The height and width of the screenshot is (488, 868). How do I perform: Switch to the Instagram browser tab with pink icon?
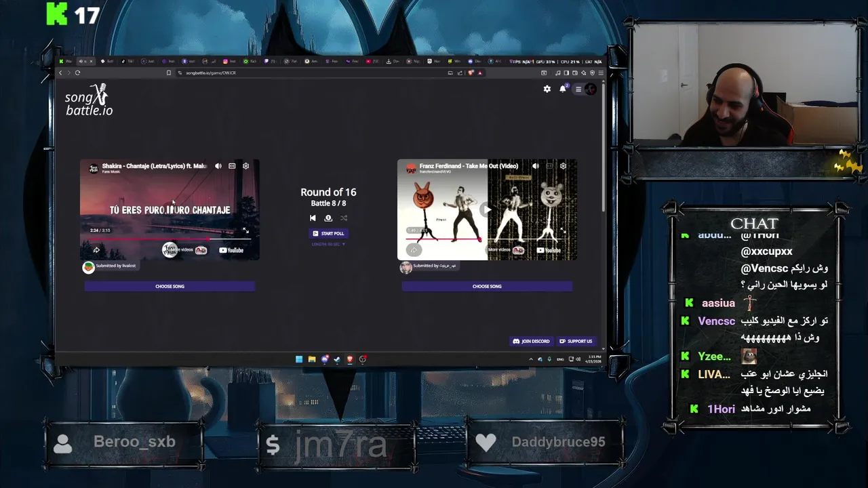[229, 61]
